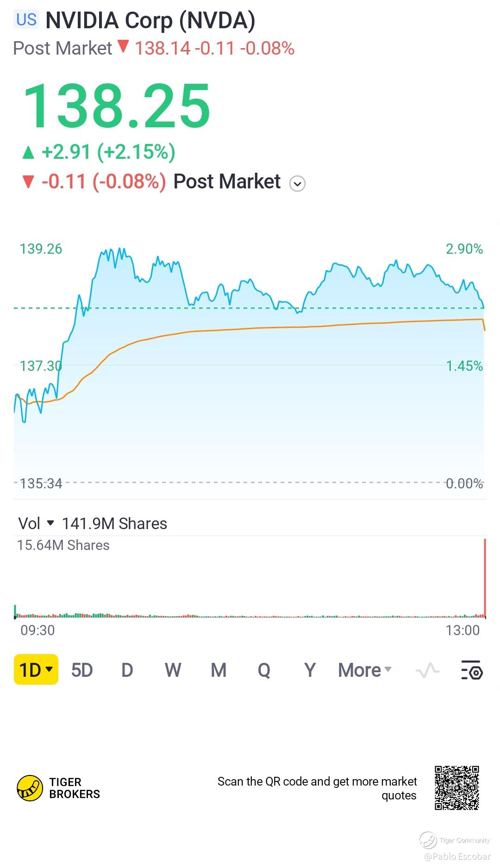Click the Tiger Community watermark icon
This screenshot has height=868, width=500.
[x=428, y=840]
